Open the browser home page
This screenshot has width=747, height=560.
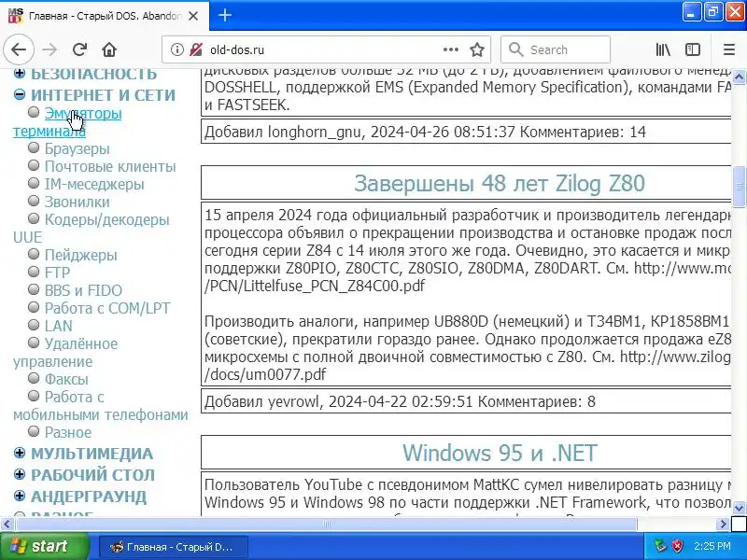(x=109, y=49)
